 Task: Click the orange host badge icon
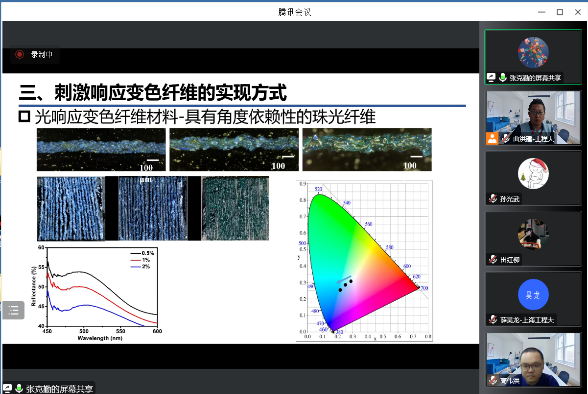click(x=492, y=138)
